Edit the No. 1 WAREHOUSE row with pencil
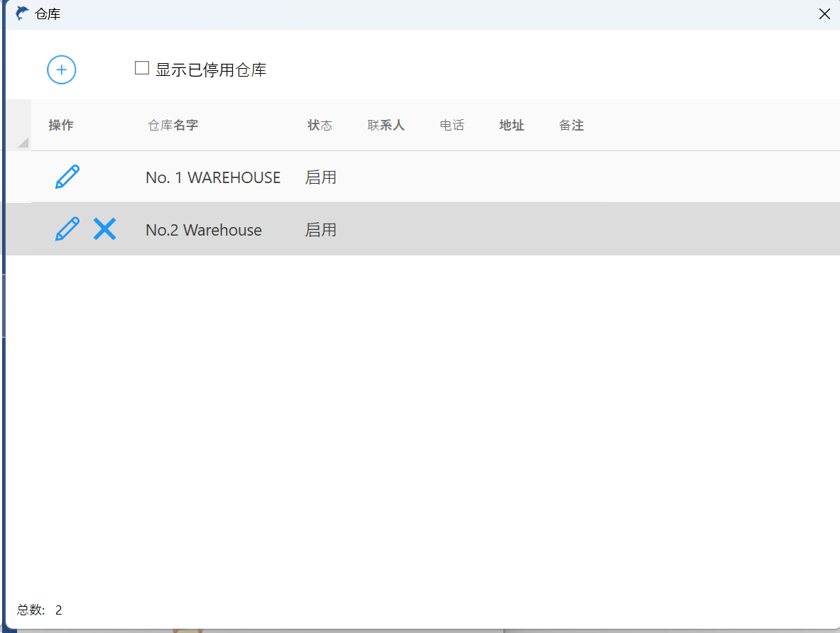Screen dimensions: 840x633 click(x=67, y=177)
